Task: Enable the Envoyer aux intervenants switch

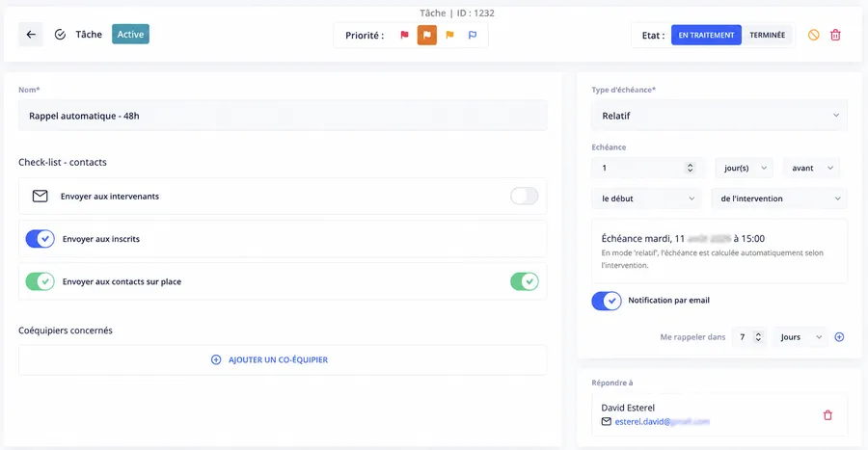Action: [525, 196]
